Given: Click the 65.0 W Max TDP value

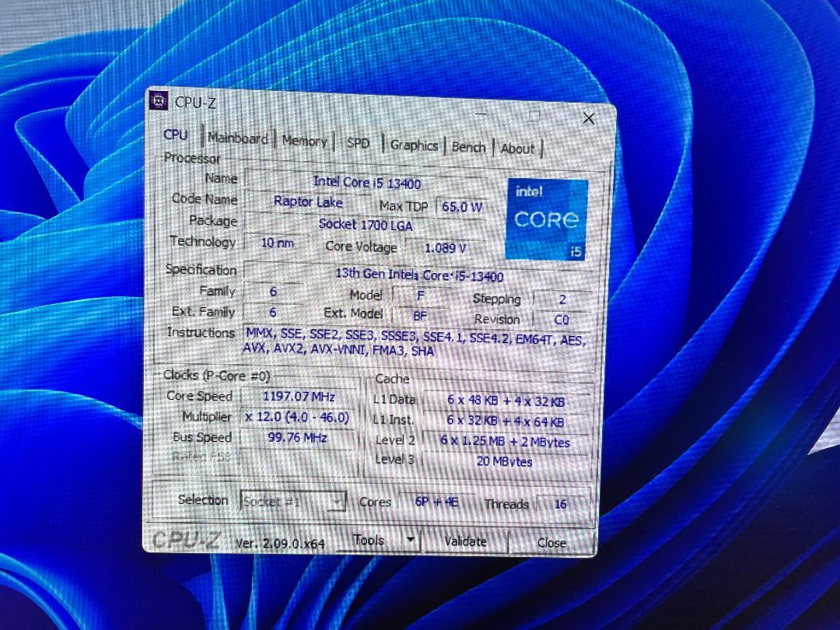Looking at the screenshot, I should [x=462, y=207].
